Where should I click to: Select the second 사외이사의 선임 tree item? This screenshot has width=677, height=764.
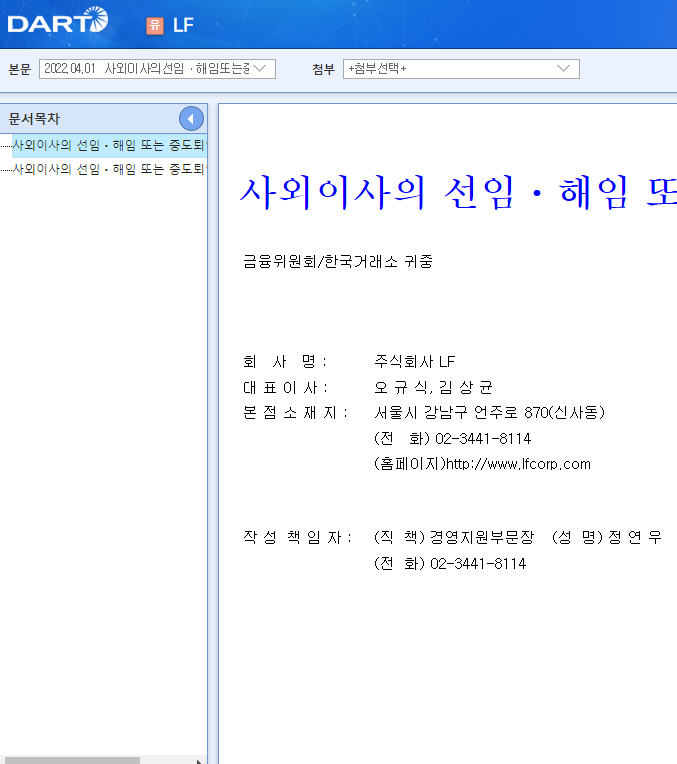[x=109, y=169]
